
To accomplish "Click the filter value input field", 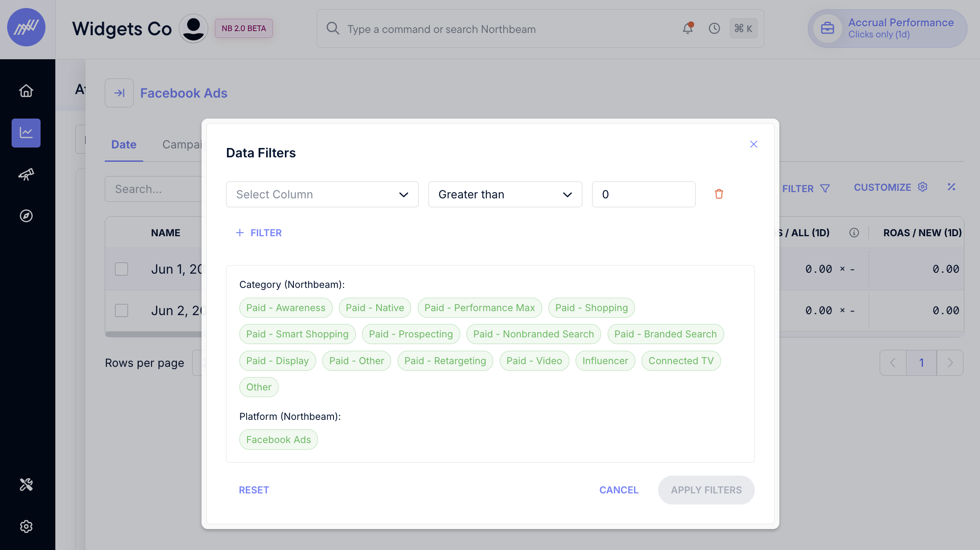I will [x=644, y=194].
